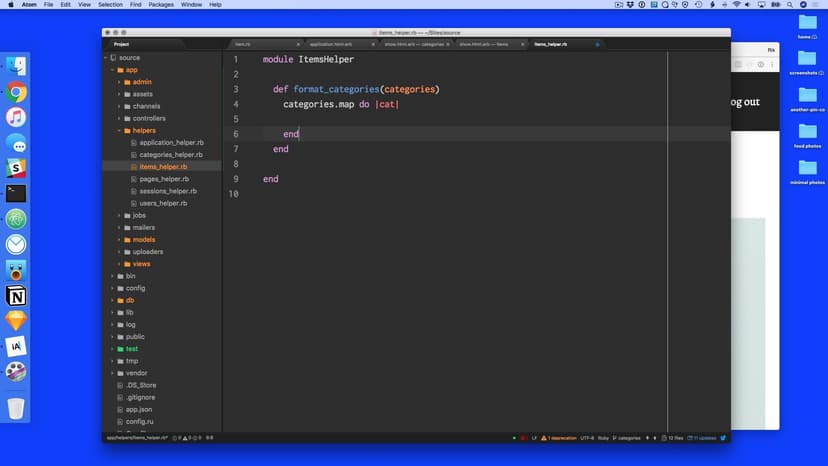Switch to the application.html.erb tab
828x466 pixels.
coord(331,44)
